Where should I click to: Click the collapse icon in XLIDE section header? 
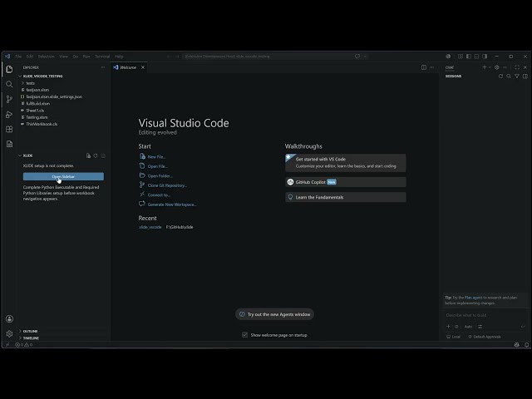tap(103, 155)
